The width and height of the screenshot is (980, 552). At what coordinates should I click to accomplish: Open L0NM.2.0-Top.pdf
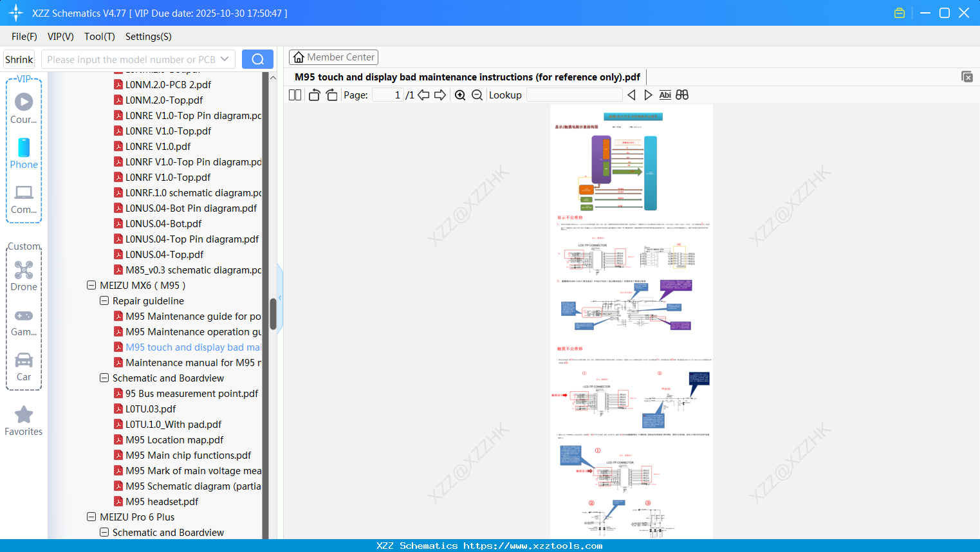tap(164, 100)
